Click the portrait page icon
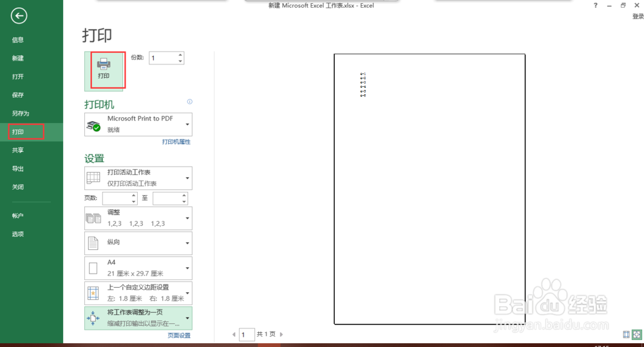Screen dimensions: 644x347 coord(93,243)
